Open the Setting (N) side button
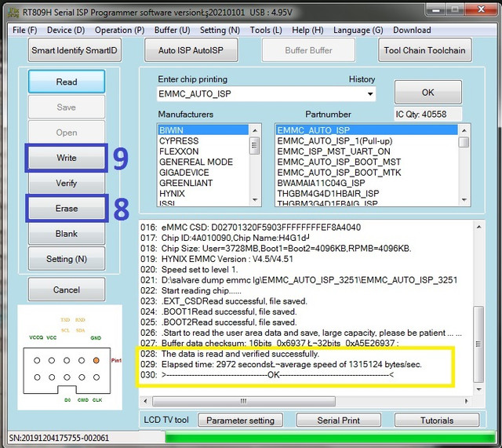The image size is (502, 448). (x=67, y=259)
